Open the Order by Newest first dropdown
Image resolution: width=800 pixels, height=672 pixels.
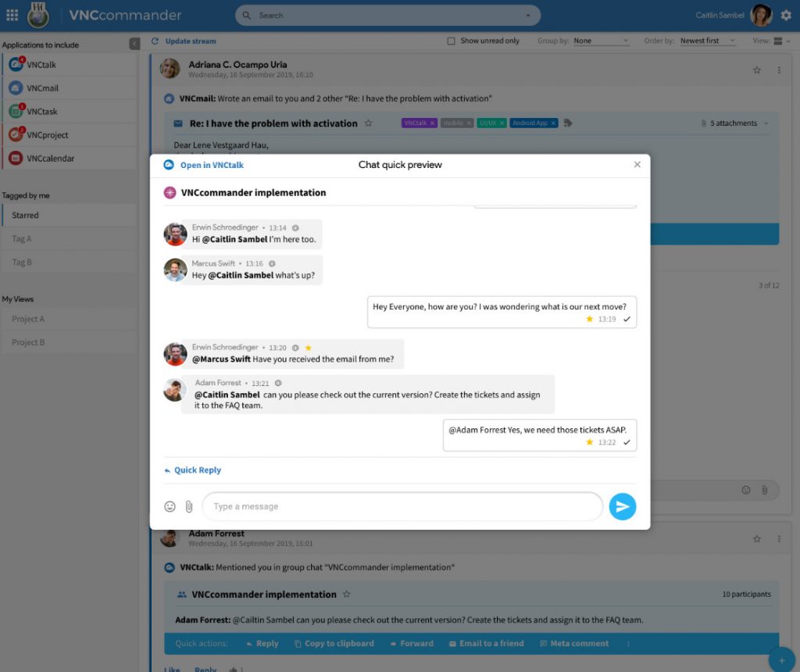point(708,41)
